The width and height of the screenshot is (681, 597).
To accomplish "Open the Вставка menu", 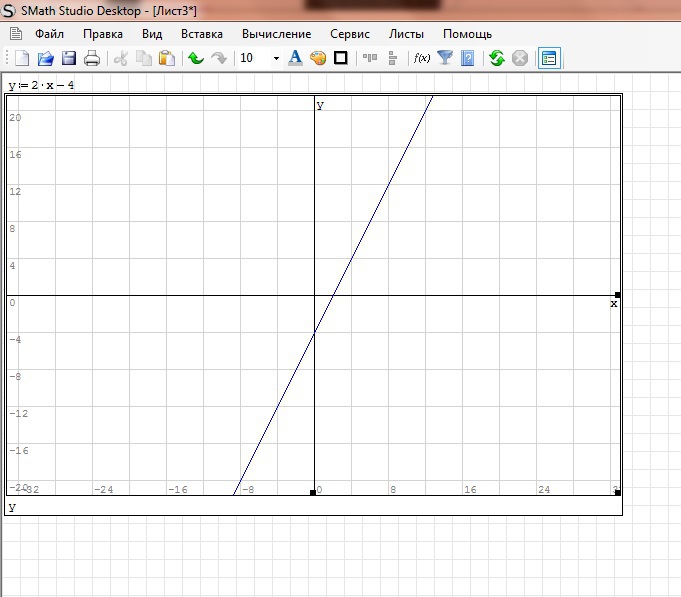I will tap(202, 34).
